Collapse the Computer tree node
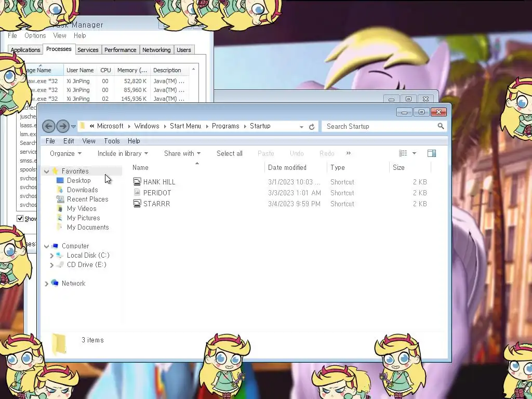Screen dimensions: 532x399 click(x=46, y=246)
